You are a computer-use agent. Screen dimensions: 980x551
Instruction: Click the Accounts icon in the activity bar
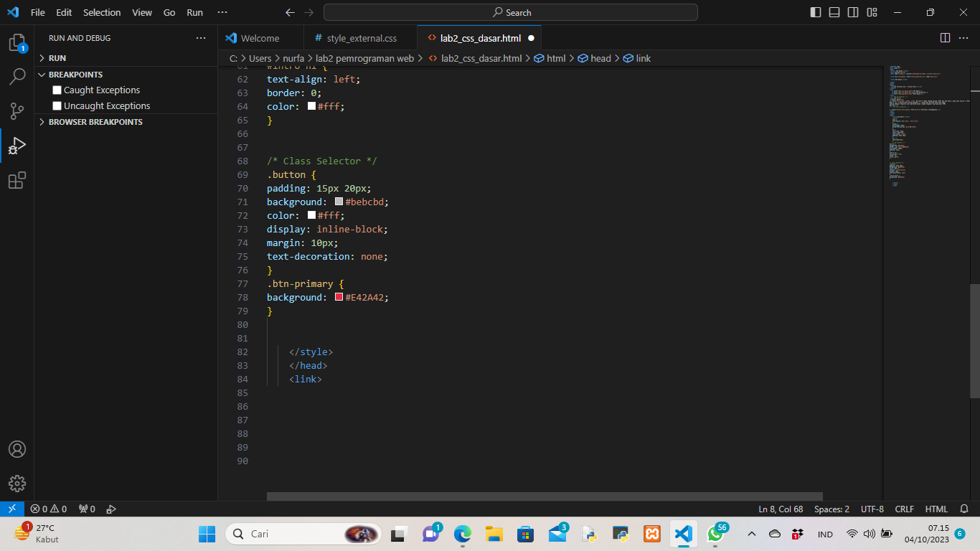point(17,449)
